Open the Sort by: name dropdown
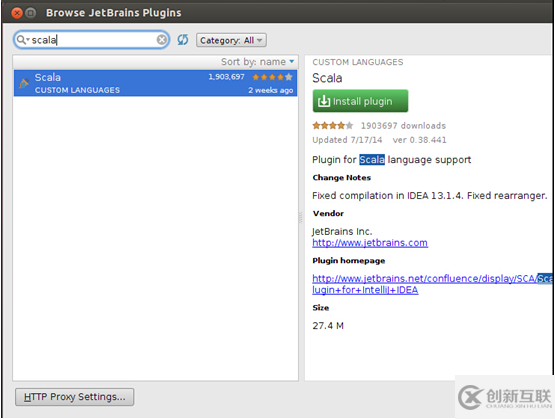Viewport: 555px width, 419px height. [257, 62]
